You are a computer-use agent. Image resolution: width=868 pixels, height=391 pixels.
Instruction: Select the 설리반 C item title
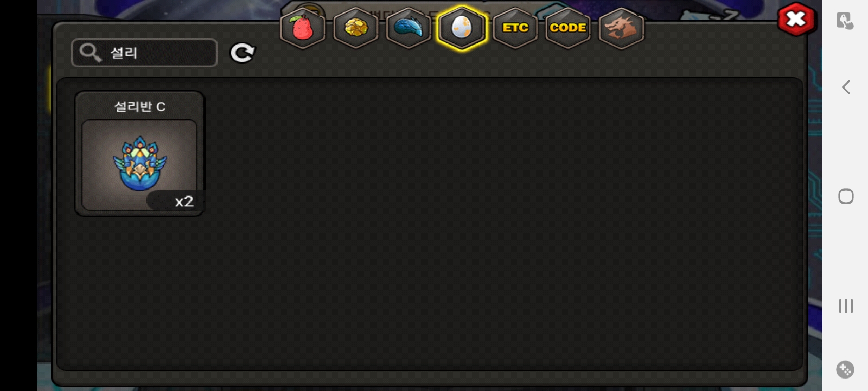(140, 106)
